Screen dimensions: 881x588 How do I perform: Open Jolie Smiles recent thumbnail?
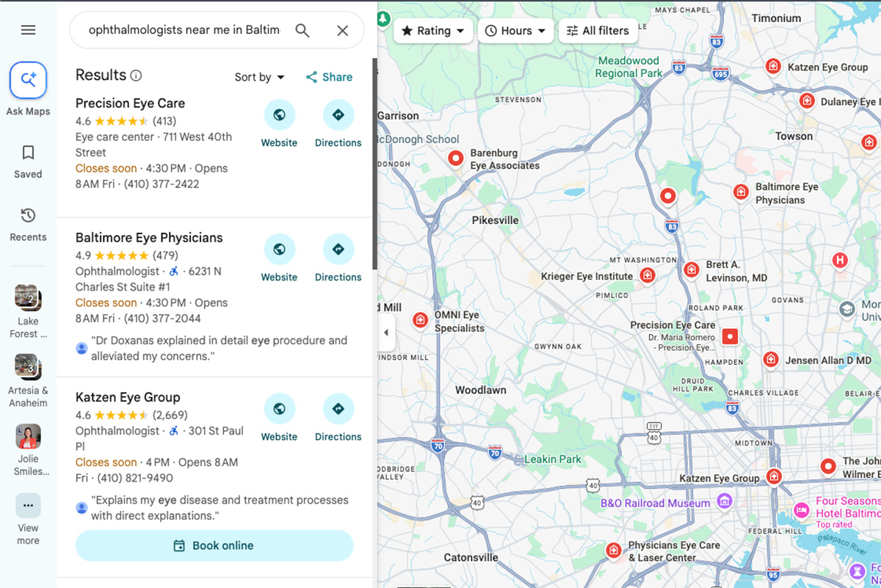[28, 437]
